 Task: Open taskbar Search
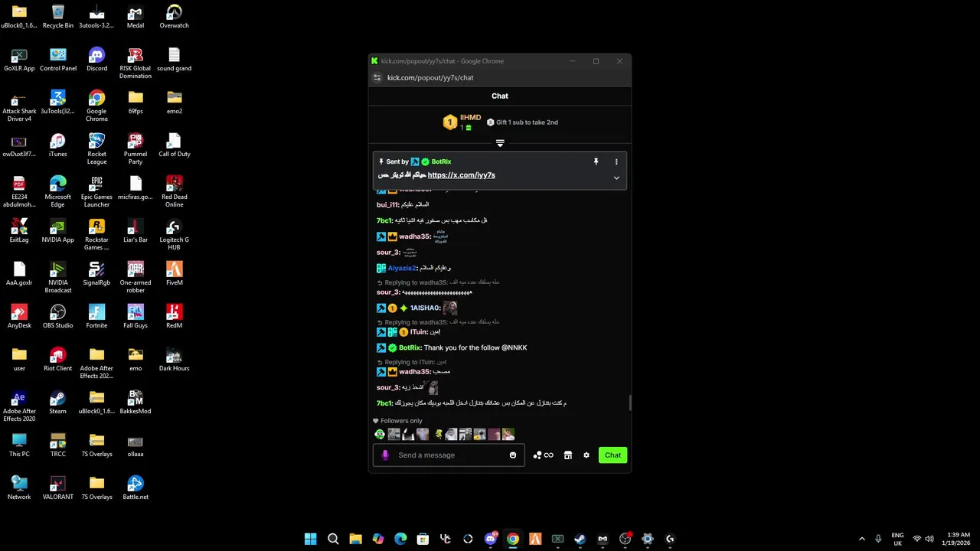pyautogui.click(x=333, y=539)
